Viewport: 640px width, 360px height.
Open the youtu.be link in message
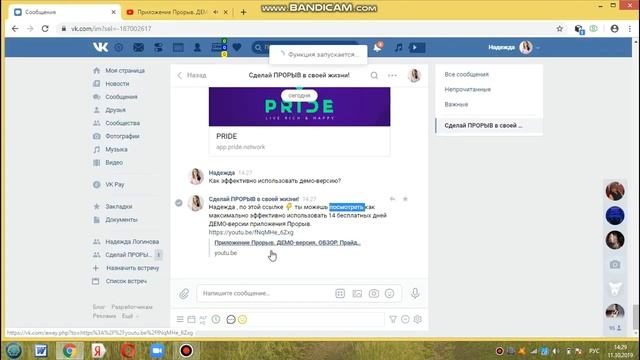point(251,232)
